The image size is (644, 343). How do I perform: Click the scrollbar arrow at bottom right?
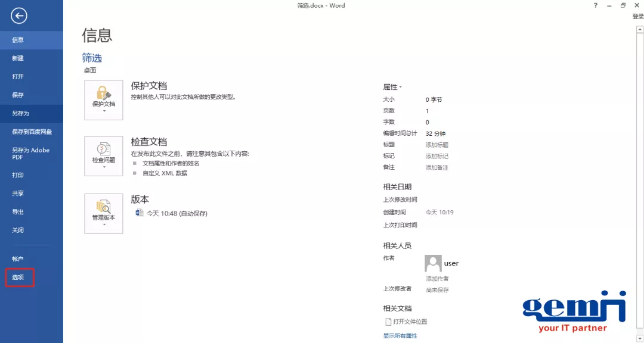(639, 338)
